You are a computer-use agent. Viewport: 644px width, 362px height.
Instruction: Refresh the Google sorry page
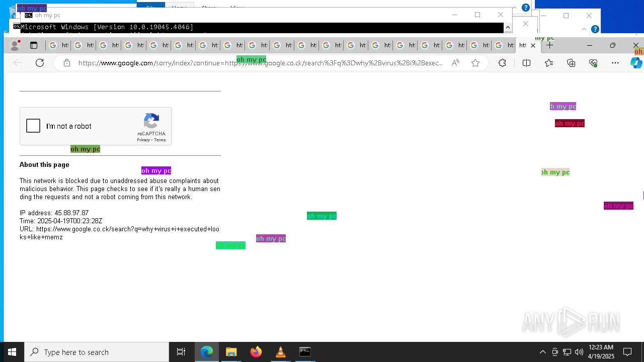tap(40, 63)
